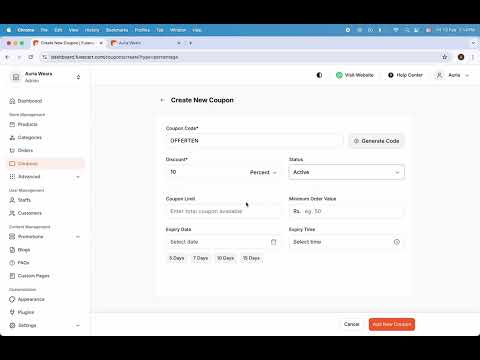Open the Help Center link
Image resolution: width=480 pixels, height=360 pixels.
[405, 75]
